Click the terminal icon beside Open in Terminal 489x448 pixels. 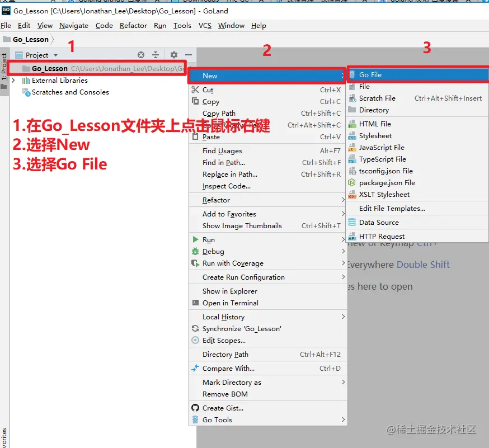point(195,303)
